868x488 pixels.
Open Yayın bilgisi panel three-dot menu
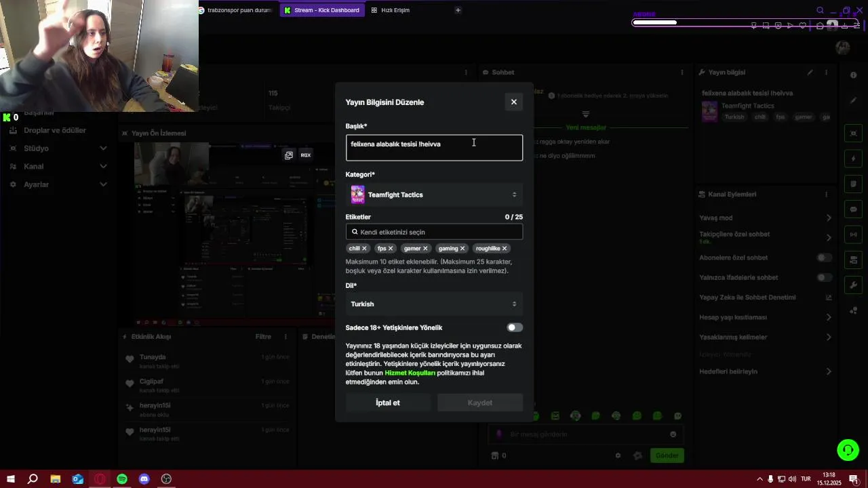(x=826, y=73)
